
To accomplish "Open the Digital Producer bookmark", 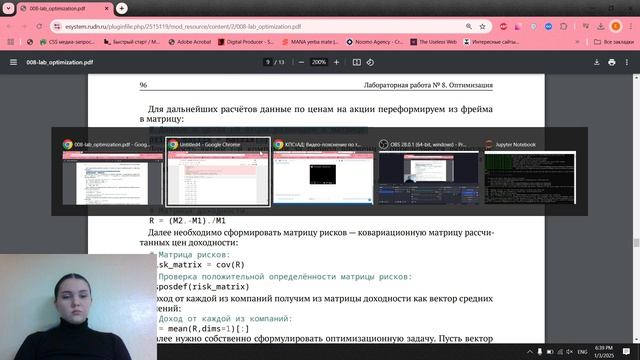I will [246, 42].
